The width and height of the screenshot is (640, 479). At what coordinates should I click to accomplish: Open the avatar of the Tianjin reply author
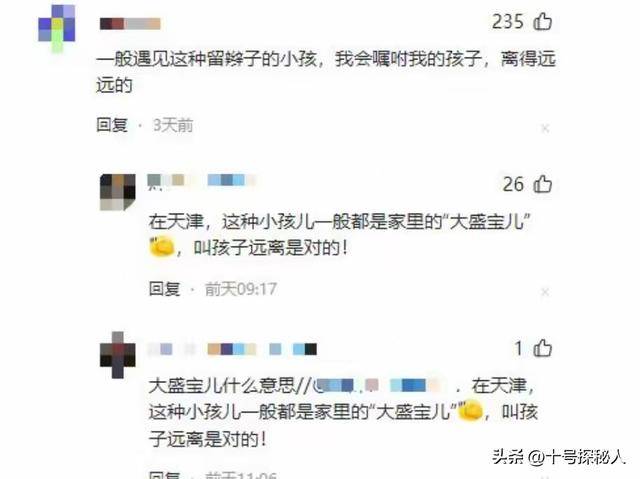pos(118,192)
